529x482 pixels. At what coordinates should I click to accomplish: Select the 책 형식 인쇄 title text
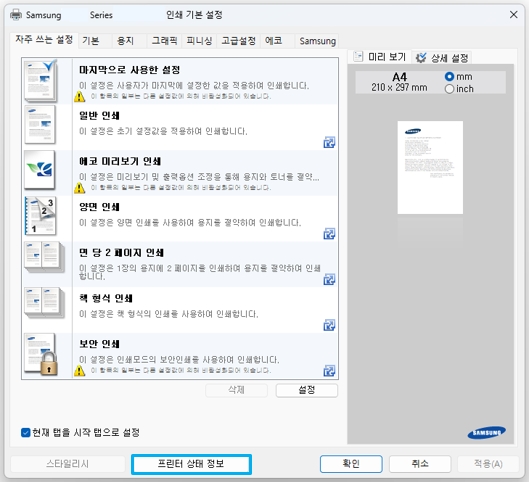[x=106, y=299]
